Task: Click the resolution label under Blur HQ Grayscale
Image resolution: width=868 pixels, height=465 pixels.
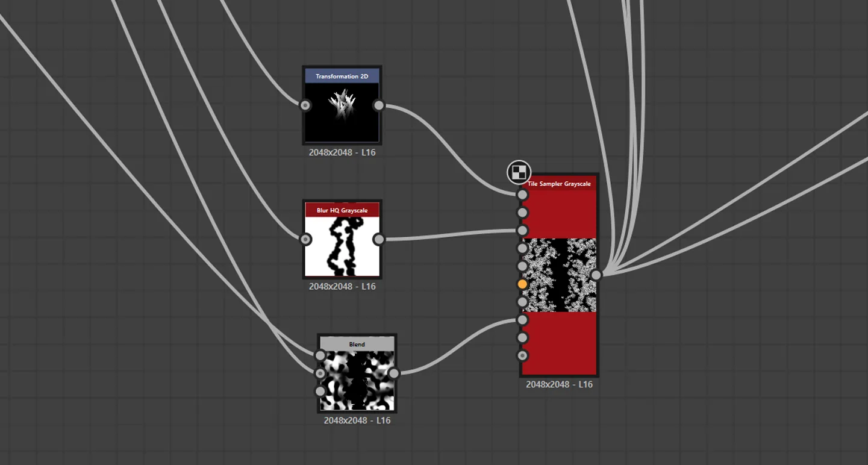Action: tap(342, 286)
